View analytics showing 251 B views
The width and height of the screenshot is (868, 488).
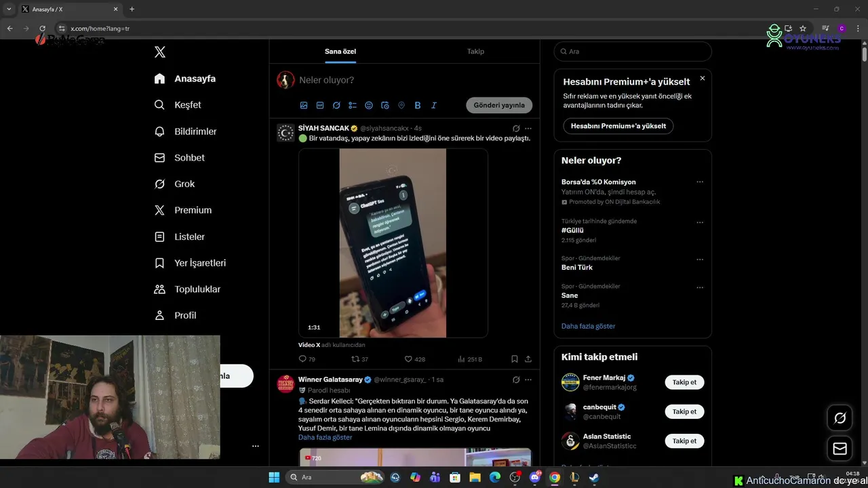[x=469, y=359]
